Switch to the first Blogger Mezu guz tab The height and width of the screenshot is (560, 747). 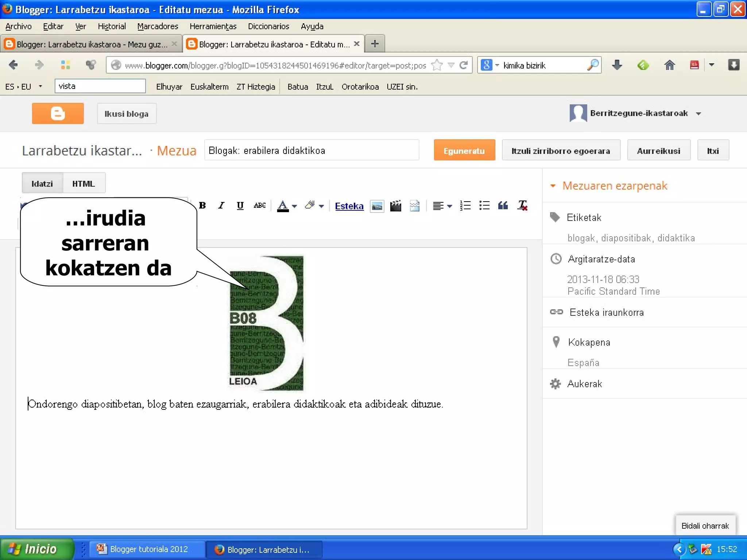[91, 44]
